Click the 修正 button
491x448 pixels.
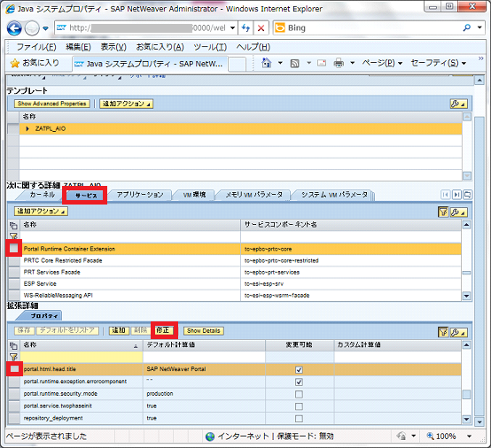point(164,330)
